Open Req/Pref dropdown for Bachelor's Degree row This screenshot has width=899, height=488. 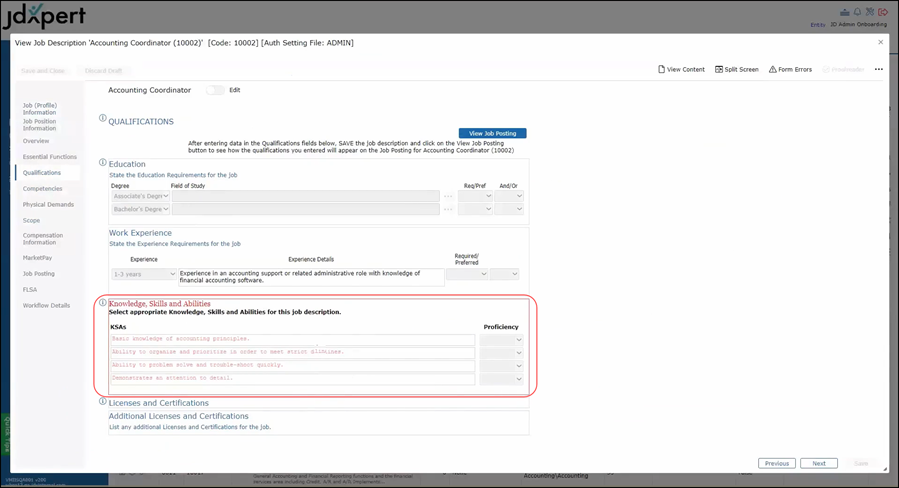pyautogui.click(x=476, y=209)
